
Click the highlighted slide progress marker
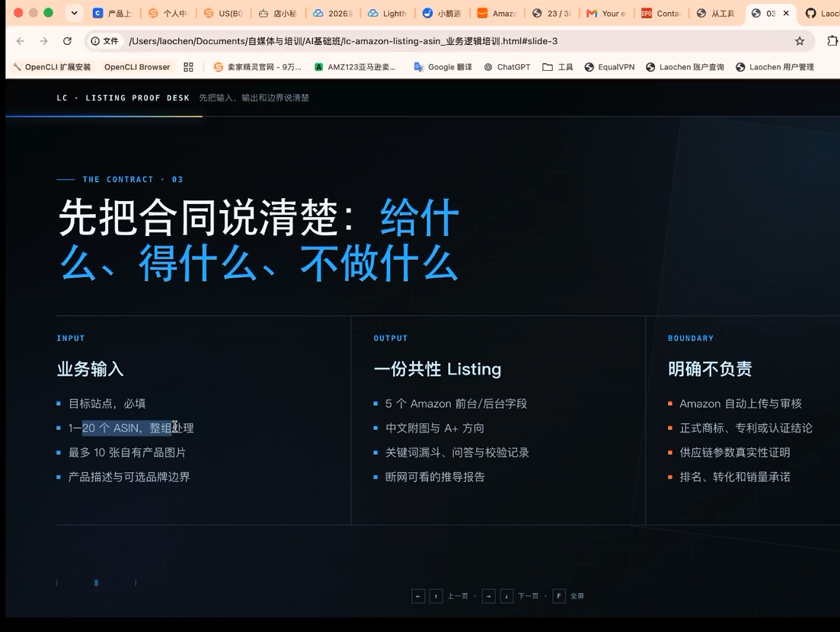(x=97, y=583)
